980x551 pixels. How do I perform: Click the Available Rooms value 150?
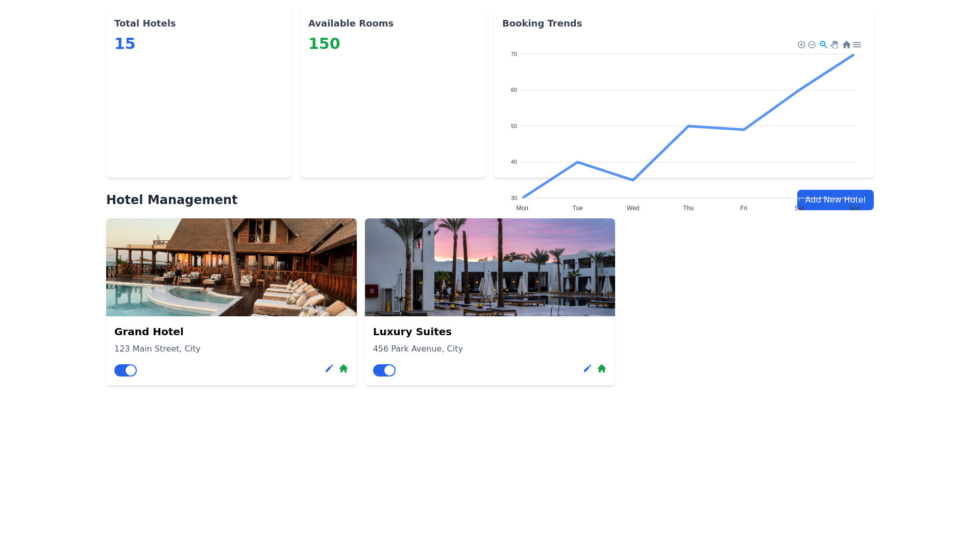324,44
